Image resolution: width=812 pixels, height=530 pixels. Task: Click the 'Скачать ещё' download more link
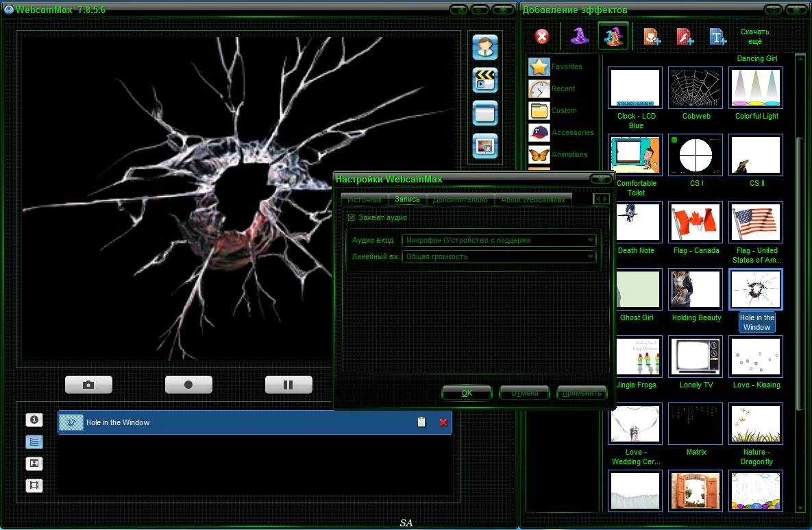tap(754, 36)
